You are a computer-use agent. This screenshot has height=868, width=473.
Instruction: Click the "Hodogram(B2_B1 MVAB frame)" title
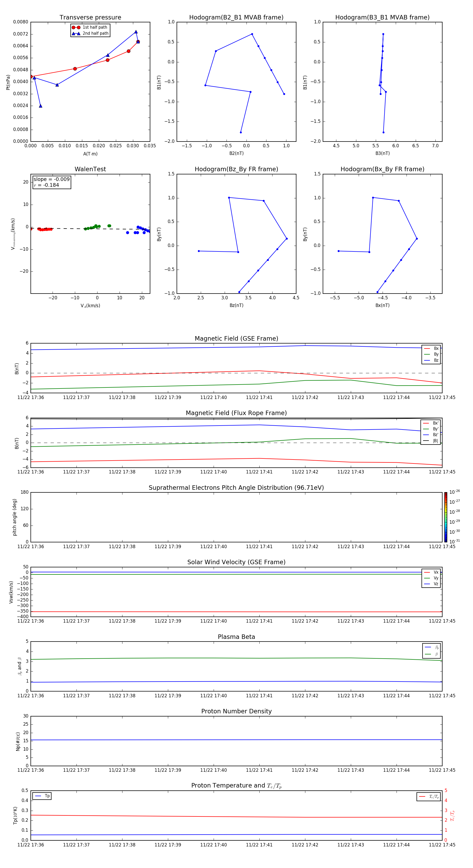coord(236,18)
